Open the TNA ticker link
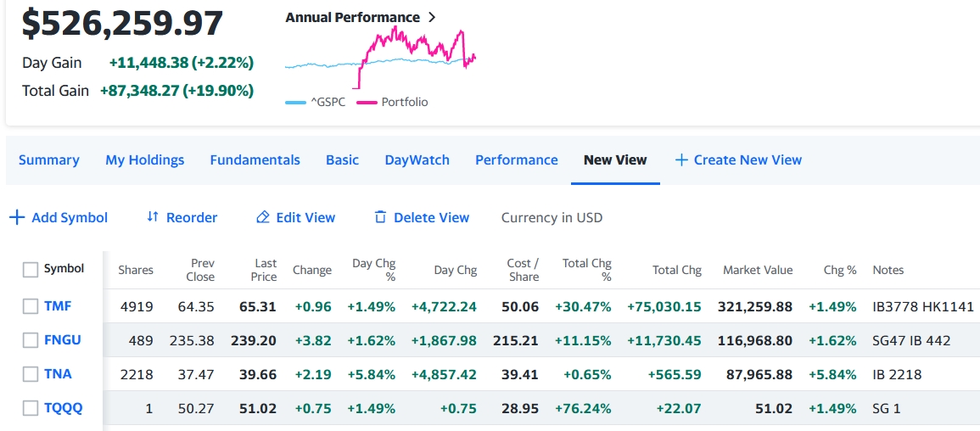980x431 pixels. click(58, 374)
